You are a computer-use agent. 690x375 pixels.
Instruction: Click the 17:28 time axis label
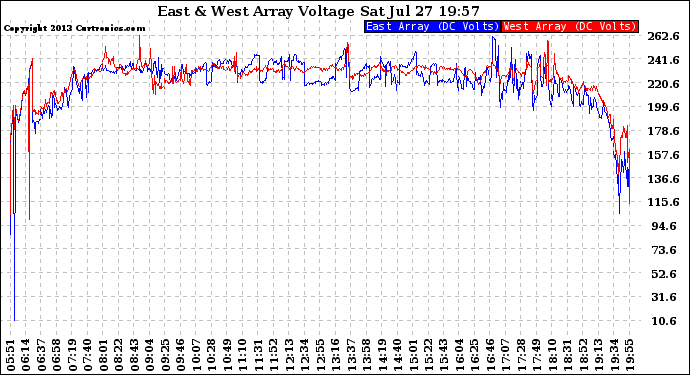pos(521,355)
